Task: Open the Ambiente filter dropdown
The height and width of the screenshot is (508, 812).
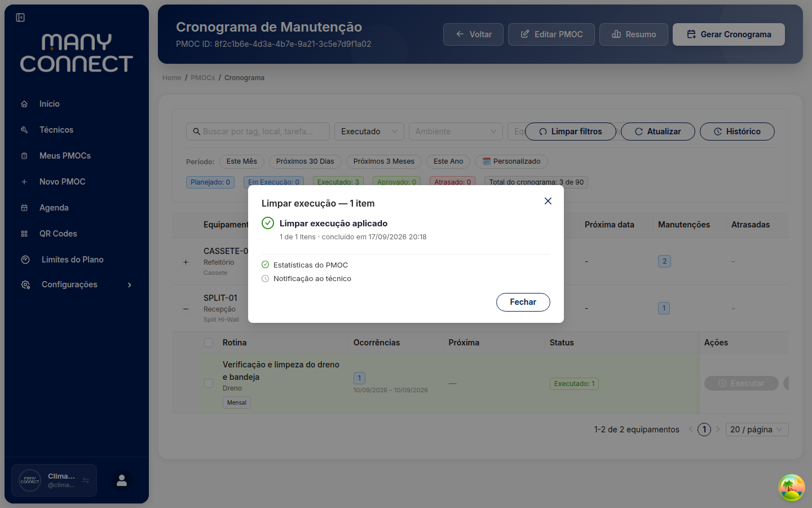Action: click(x=456, y=132)
